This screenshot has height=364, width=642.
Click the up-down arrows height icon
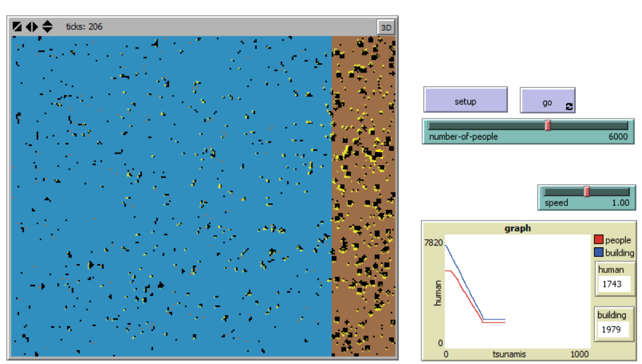click(x=48, y=27)
